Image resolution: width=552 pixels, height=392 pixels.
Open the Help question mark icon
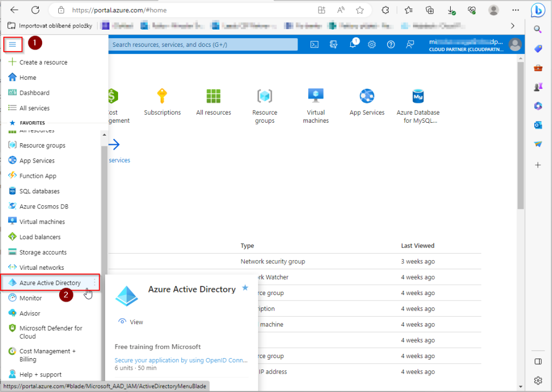[391, 45]
